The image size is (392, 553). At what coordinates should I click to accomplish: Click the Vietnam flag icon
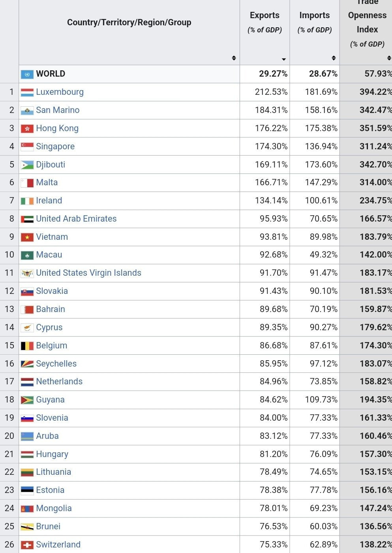(x=27, y=237)
